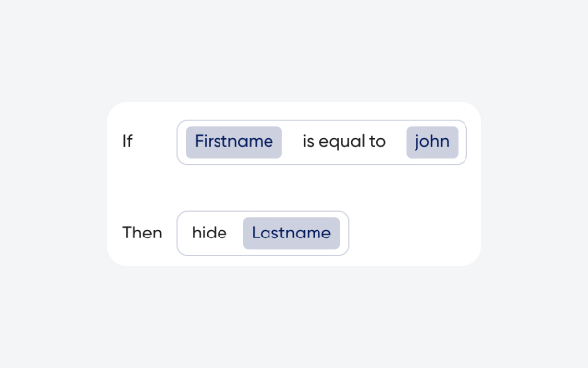Open the hide action selector
Screen dimensions: 588x368
[210, 233]
